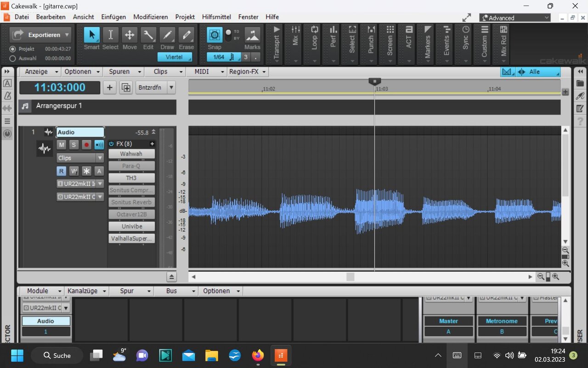
Task: Open the Wahwah effect in FX rack
Action: coord(131,154)
